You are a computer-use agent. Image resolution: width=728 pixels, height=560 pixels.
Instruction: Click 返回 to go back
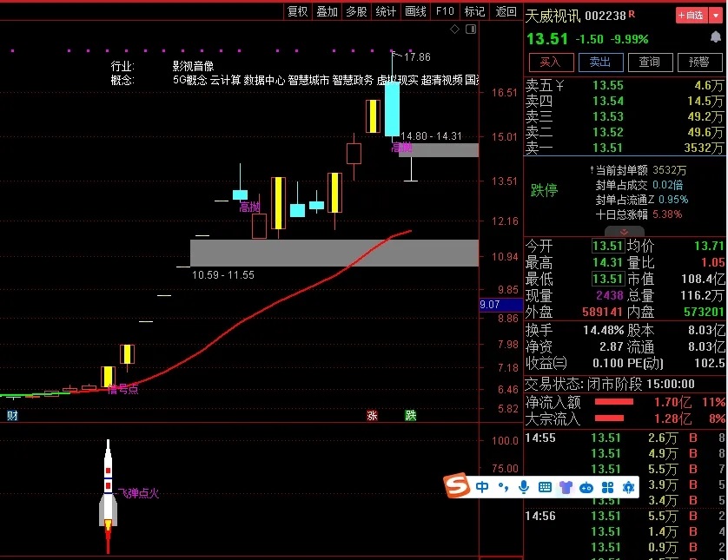point(506,11)
